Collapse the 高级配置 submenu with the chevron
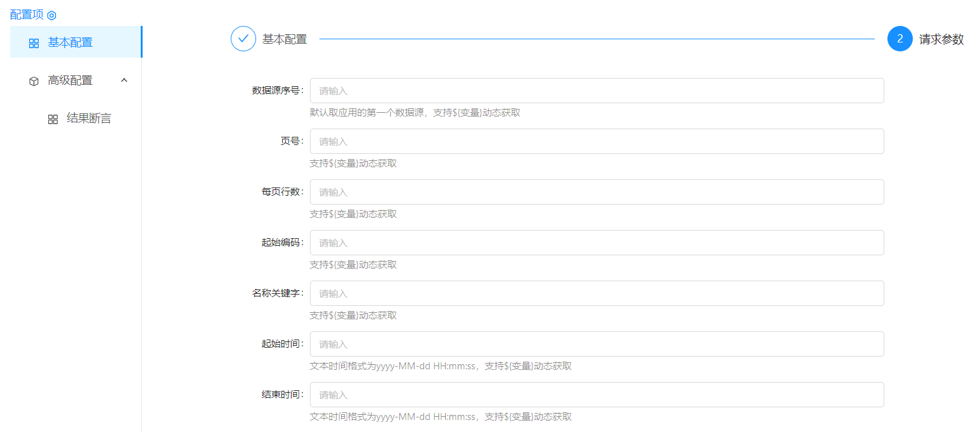Image resolution: width=980 pixels, height=432 pixels. [124, 80]
